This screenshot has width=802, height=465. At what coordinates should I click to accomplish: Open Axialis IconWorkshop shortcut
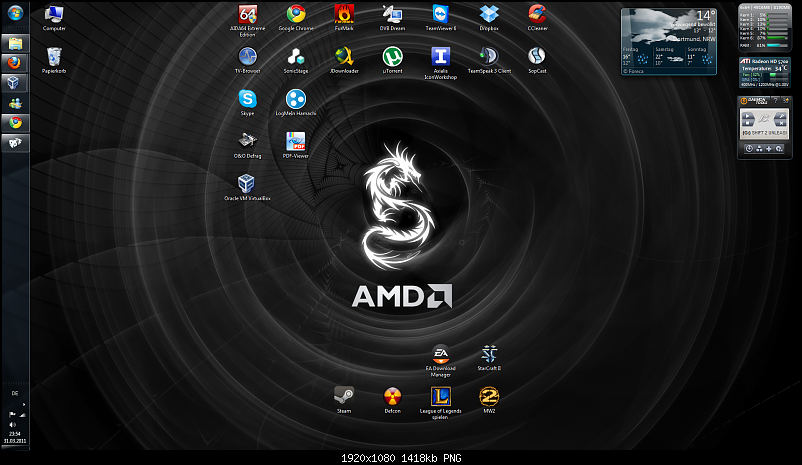[x=440, y=63]
